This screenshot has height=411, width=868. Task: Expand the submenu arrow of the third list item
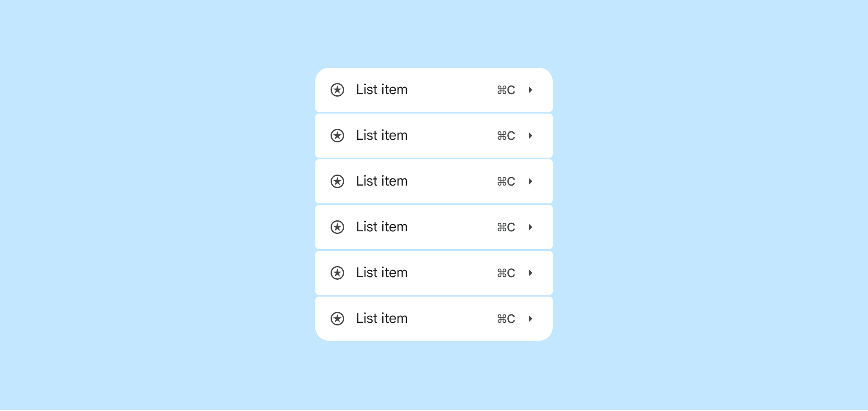(530, 181)
